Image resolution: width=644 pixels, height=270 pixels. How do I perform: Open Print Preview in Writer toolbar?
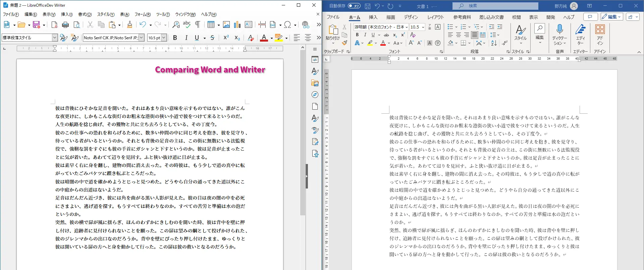pos(77,24)
